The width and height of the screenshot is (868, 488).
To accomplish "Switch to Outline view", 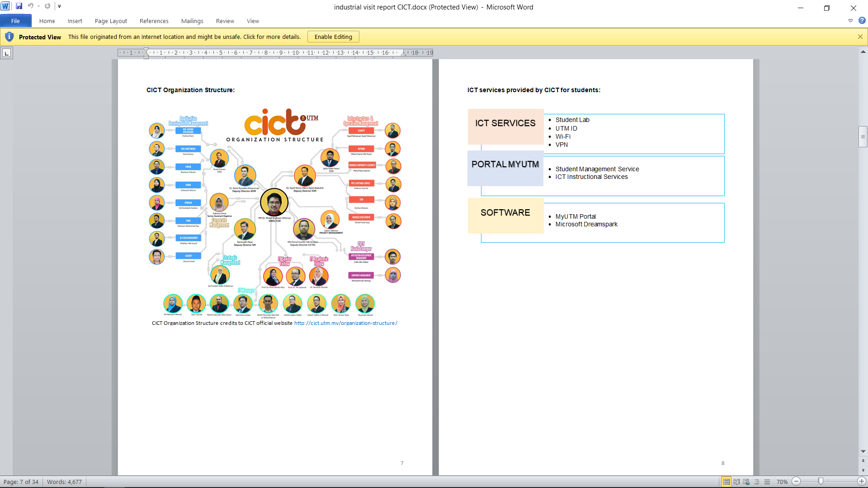I will [x=757, y=482].
